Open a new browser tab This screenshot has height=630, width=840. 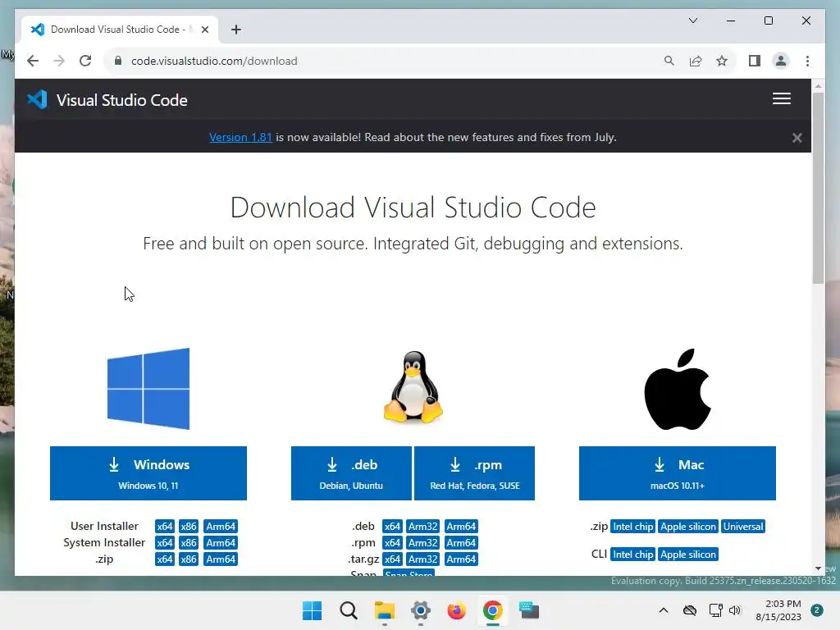pyautogui.click(x=235, y=30)
